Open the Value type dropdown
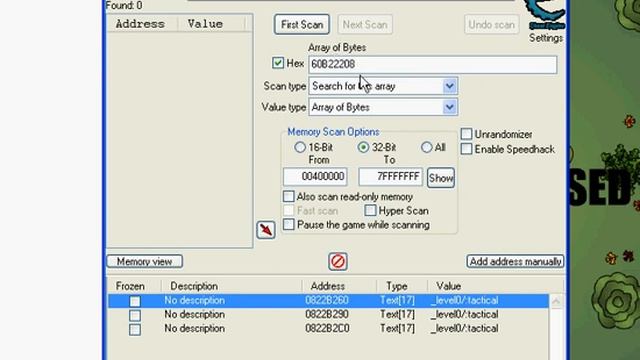This screenshot has width=640, height=360. pos(449,107)
